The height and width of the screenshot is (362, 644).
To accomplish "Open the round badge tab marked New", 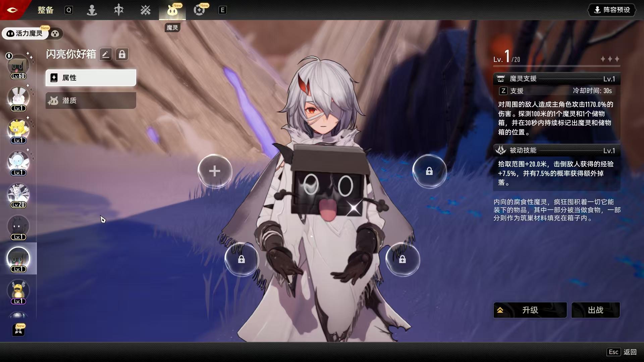I will click(x=199, y=10).
